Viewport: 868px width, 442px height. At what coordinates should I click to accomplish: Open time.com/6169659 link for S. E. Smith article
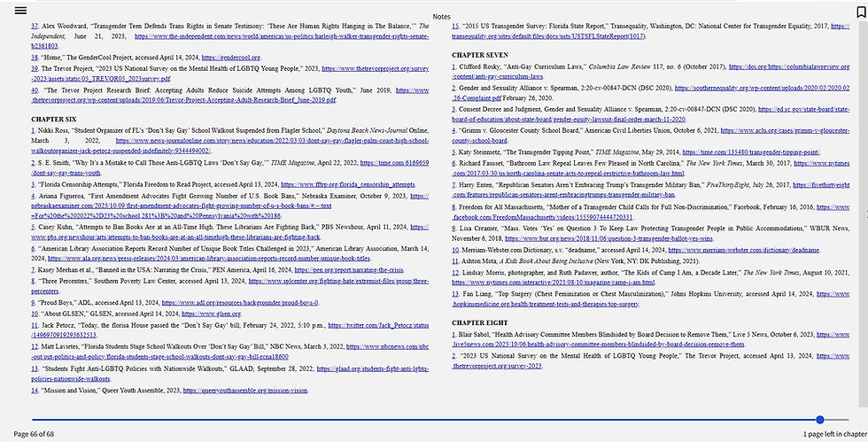[x=394, y=163]
